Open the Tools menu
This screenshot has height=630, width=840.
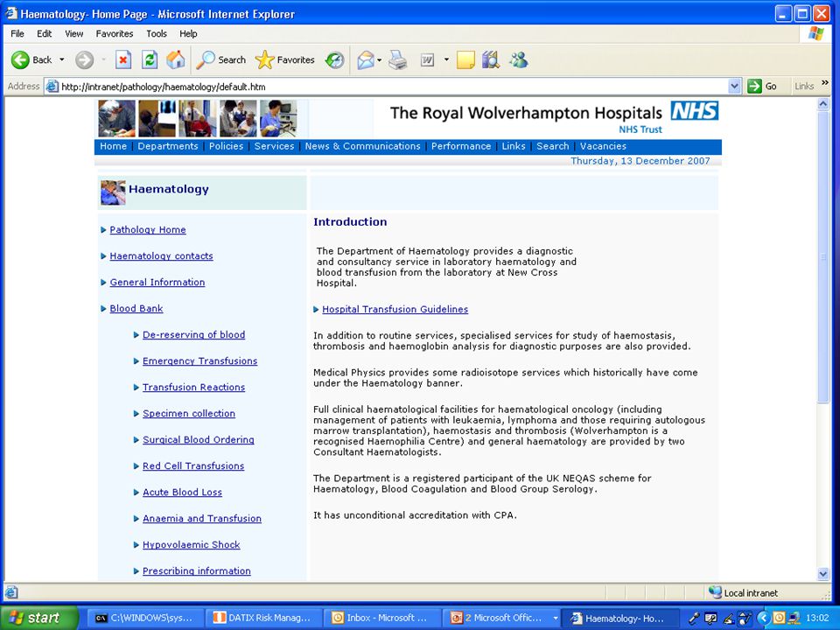157,34
